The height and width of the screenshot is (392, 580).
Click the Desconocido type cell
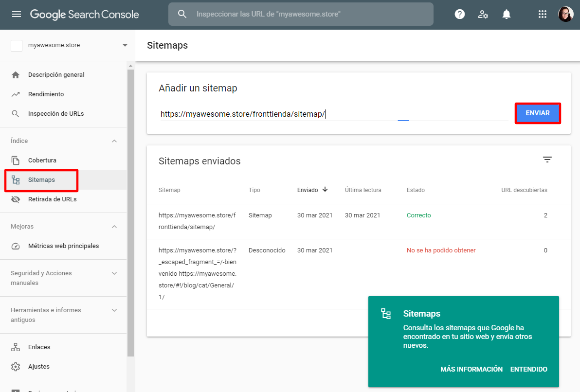click(x=267, y=250)
